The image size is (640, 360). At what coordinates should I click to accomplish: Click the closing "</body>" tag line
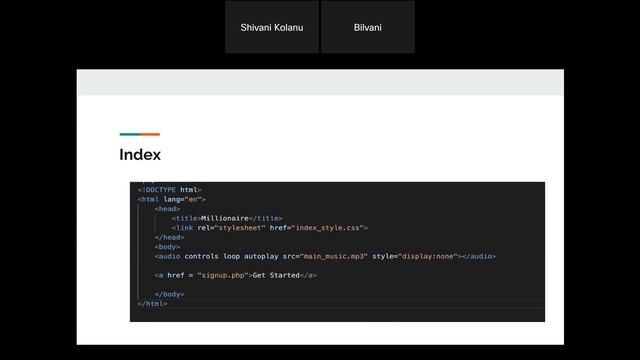click(169, 294)
